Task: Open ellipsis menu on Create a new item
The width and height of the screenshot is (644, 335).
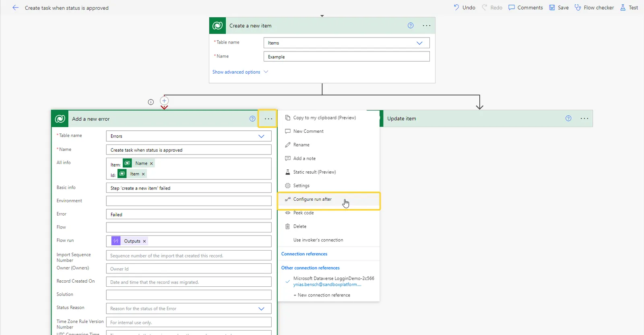Action: [427, 25]
